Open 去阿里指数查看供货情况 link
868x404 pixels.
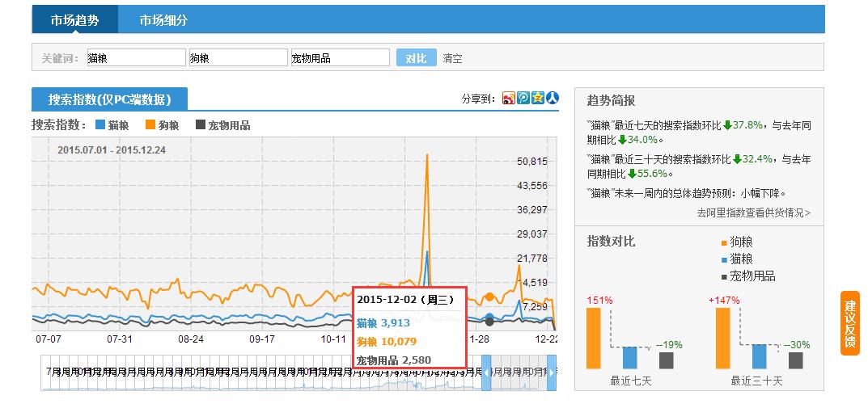pyautogui.click(x=753, y=213)
